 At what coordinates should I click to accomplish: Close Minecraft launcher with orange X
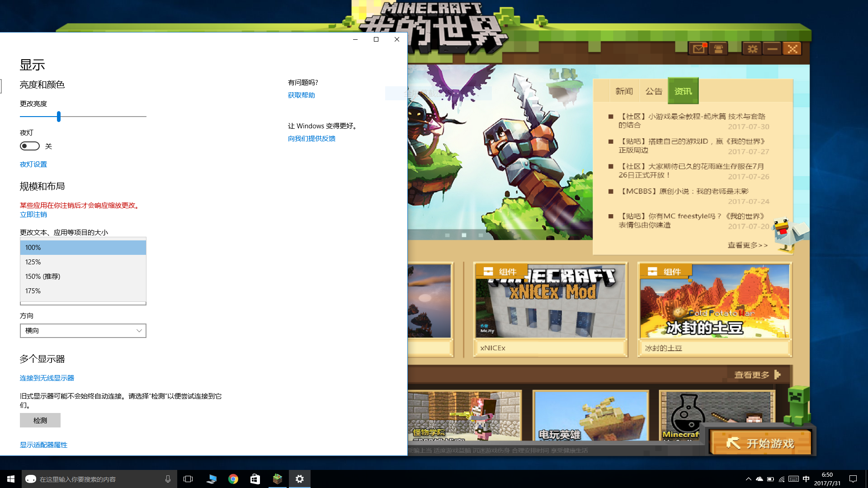(792, 49)
